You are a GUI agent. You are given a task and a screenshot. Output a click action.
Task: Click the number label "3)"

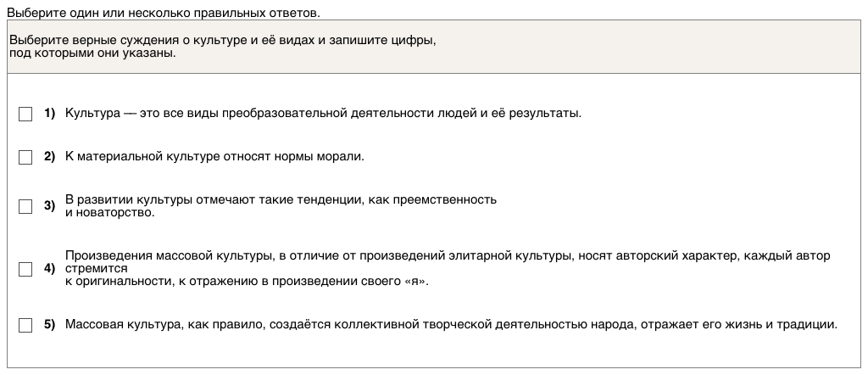click(x=49, y=206)
